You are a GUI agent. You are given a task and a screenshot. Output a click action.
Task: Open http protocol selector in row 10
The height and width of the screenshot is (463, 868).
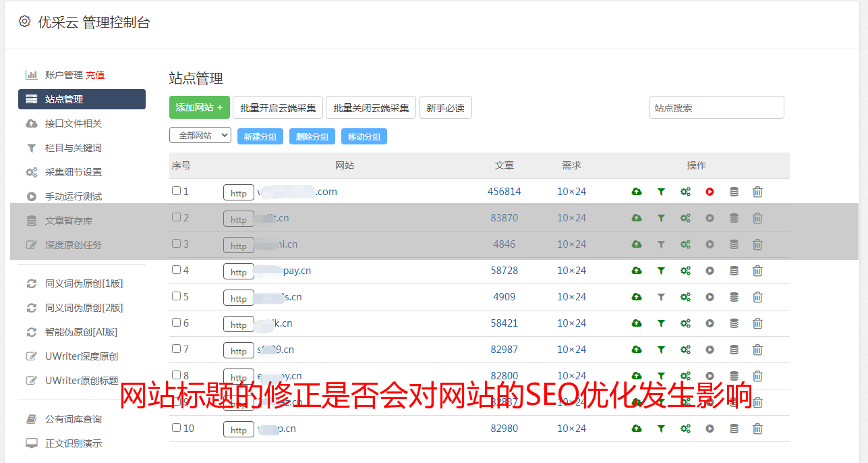point(239,430)
